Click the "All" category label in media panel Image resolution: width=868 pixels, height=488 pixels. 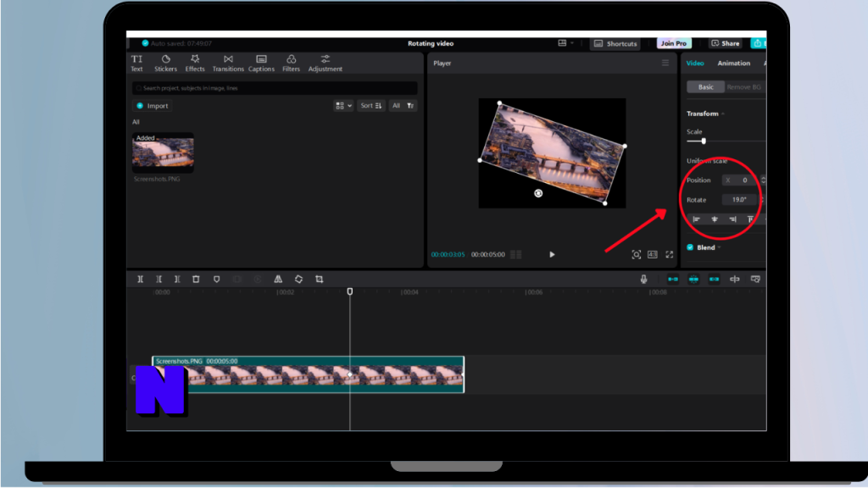[x=136, y=122]
